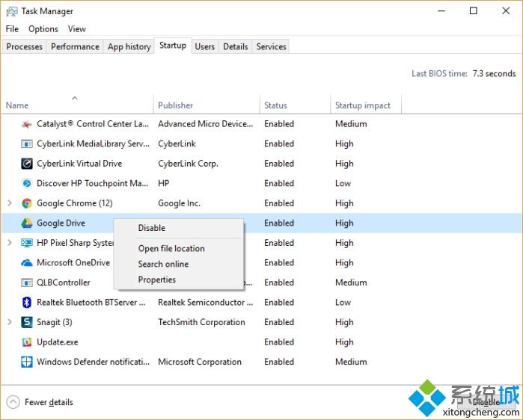Expand the Google Chrome (12) group
Screen dimensions: 523x420
[10, 203]
